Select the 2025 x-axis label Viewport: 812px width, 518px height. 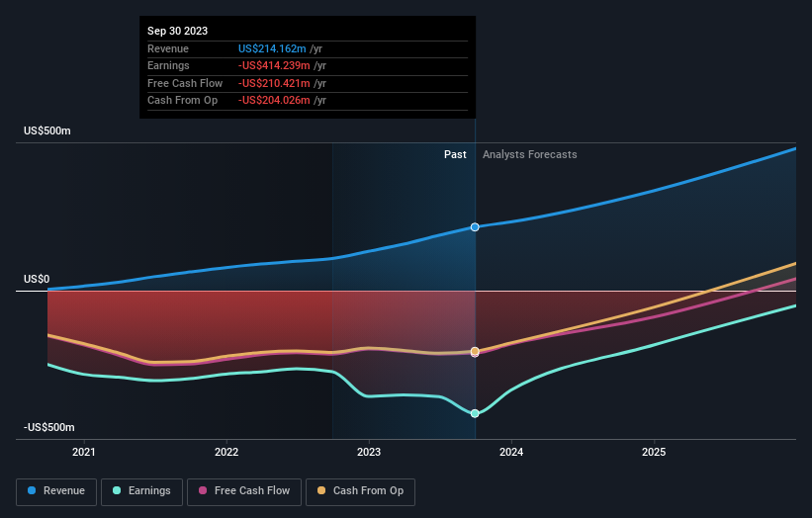click(654, 452)
